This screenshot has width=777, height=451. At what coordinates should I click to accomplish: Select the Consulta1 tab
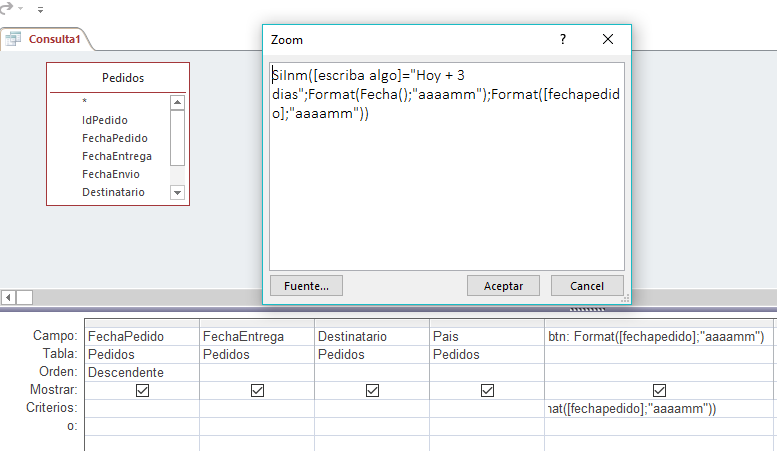tap(55, 40)
